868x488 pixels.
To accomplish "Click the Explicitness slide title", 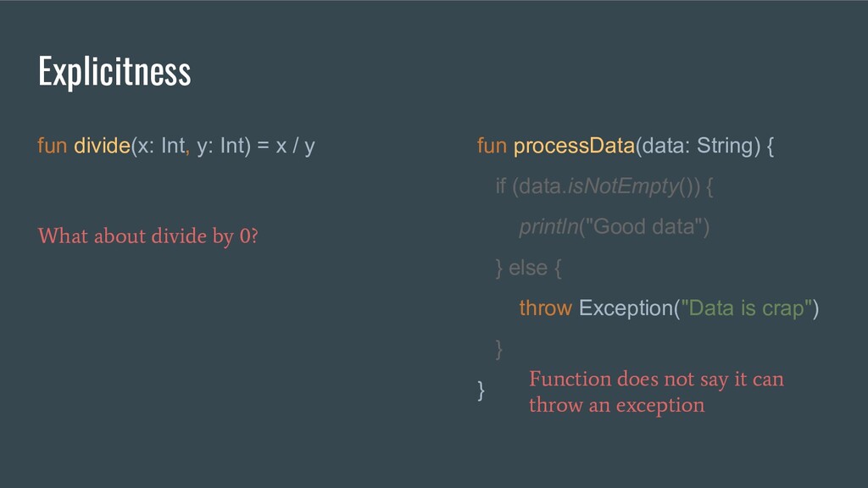I will [114, 72].
